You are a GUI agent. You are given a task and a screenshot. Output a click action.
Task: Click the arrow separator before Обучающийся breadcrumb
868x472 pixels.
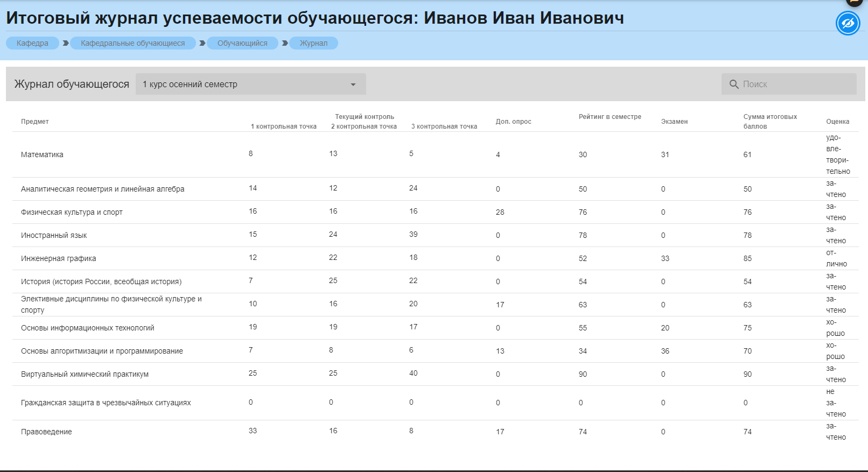point(202,43)
